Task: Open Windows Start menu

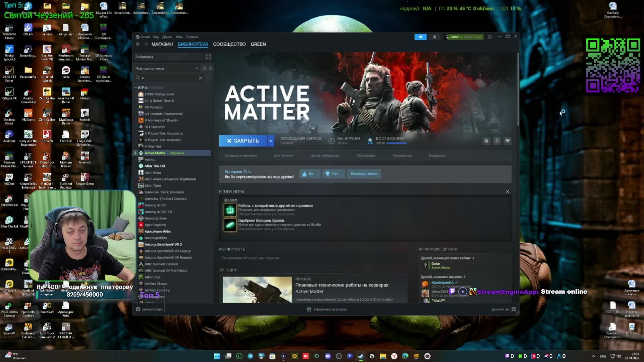Action: click(x=217, y=356)
